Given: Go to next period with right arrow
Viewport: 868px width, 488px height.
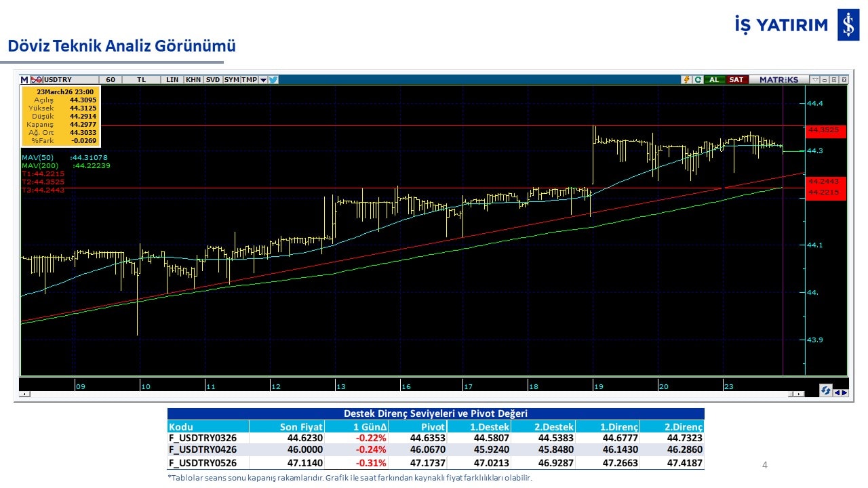Looking at the screenshot, I should (844, 392).
